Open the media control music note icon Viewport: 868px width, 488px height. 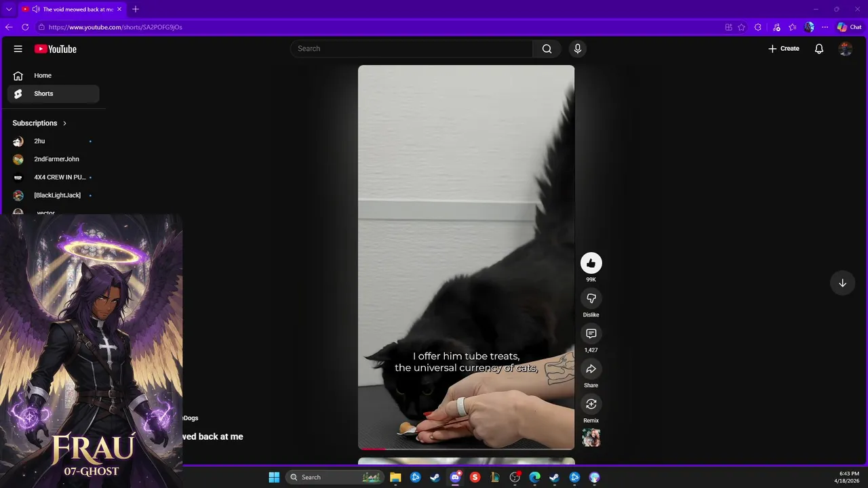776,27
